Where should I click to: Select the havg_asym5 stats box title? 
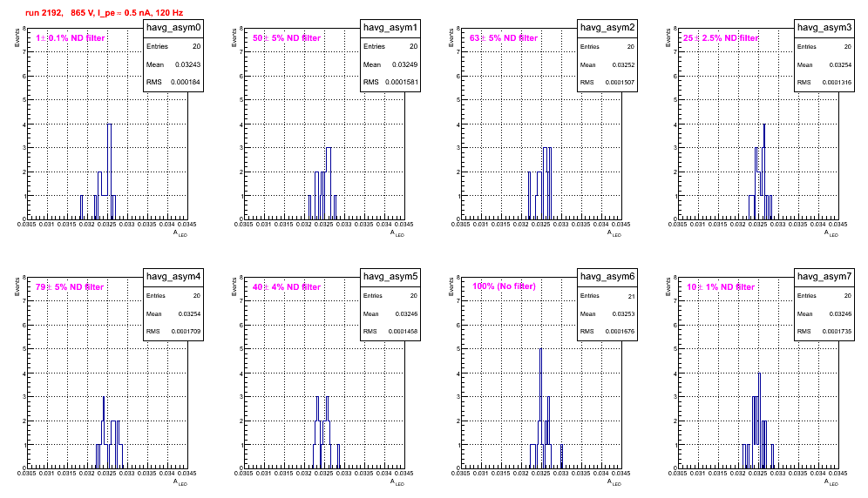click(390, 277)
